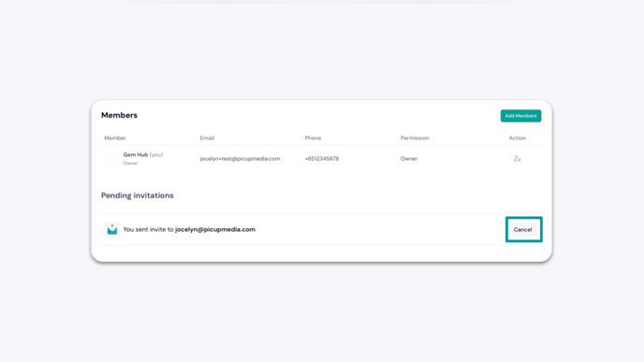Click the envelope invite icon
Image resolution: width=644 pixels, height=362 pixels.
[112, 229]
